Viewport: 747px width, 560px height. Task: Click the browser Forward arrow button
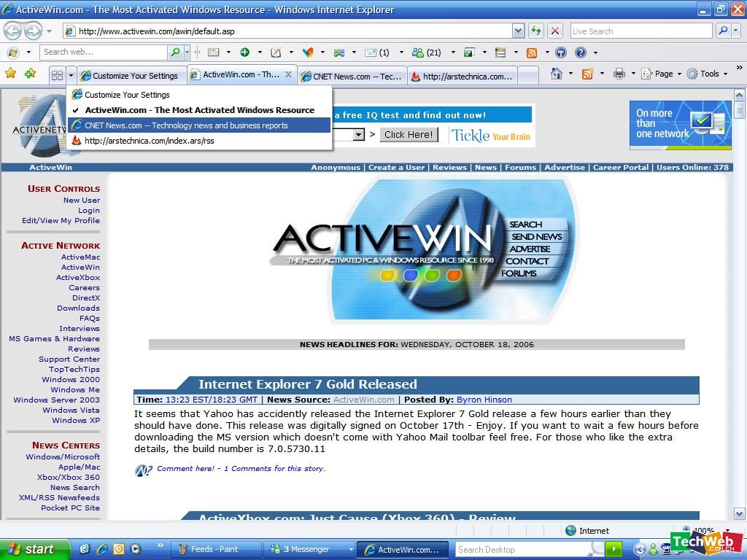pyautogui.click(x=33, y=31)
